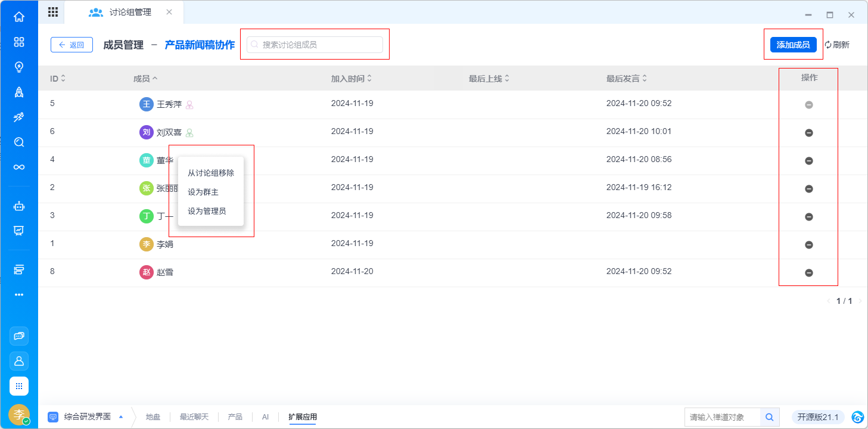This screenshot has width=868, height=429.
Task: Switch to the 讨论组管理 tab
Action: tap(124, 12)
